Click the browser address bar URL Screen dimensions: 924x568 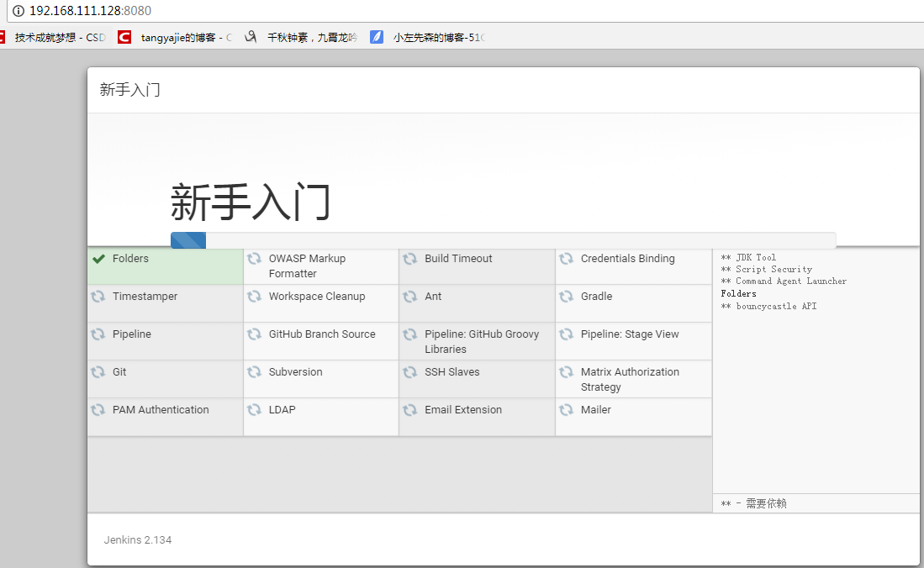pos(90,11)
